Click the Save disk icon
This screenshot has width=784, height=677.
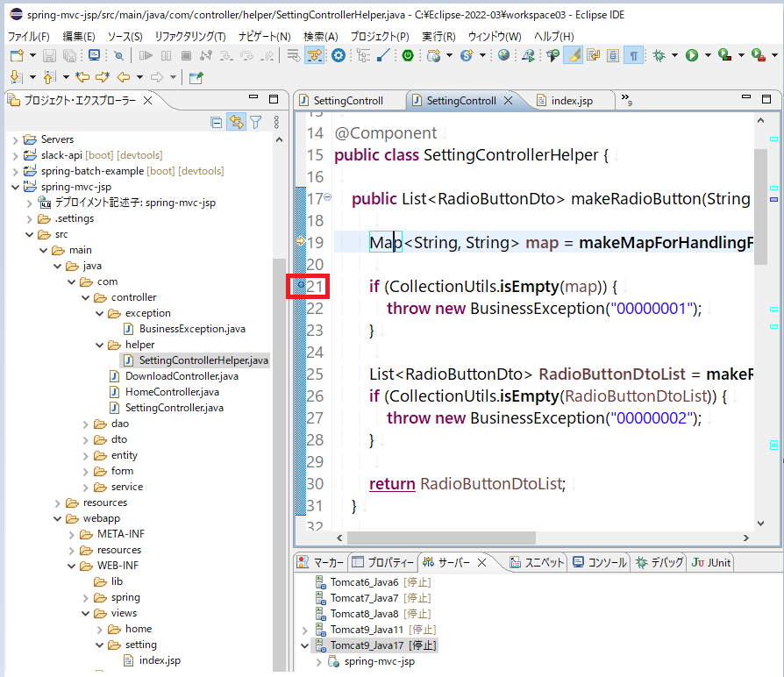(49, 55)
